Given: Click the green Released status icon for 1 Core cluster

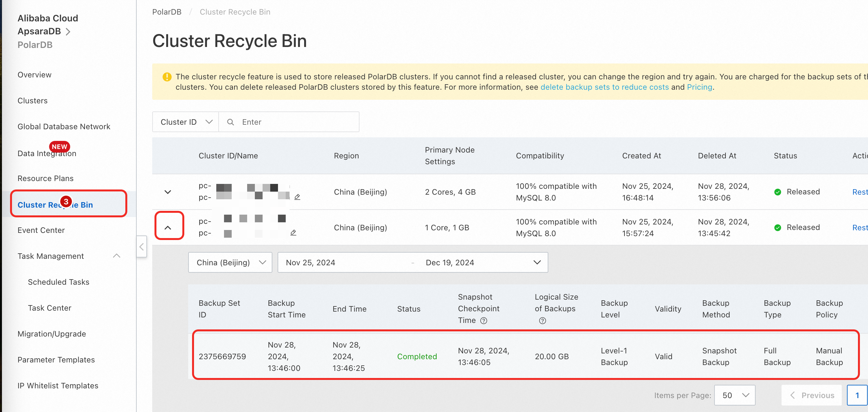Looking at the screenshot, I should 778,228.
